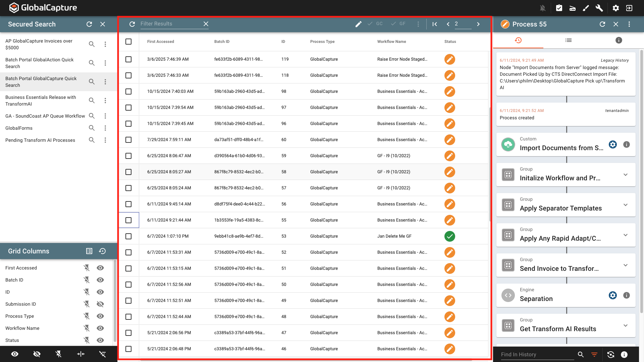This screenshot has height=362, width=644.
Task: Open the design brush tool in the header
Action: (586, 8)
